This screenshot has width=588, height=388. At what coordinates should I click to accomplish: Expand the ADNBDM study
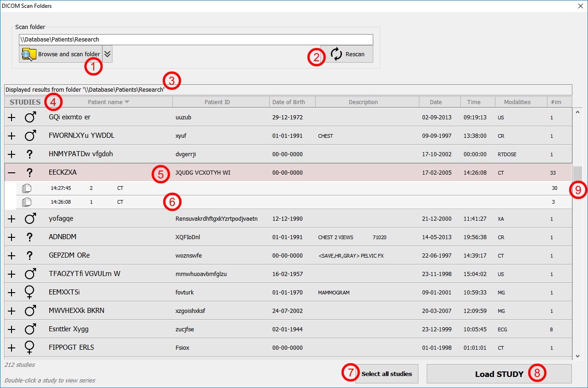click(x=12, y=237)
